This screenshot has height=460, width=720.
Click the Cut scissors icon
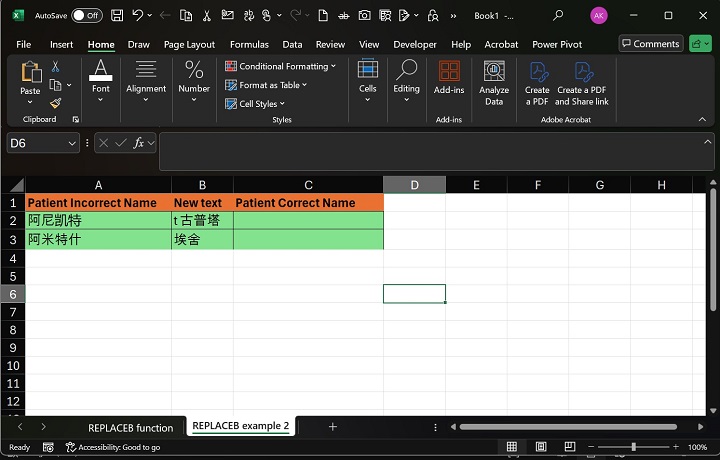56,67
